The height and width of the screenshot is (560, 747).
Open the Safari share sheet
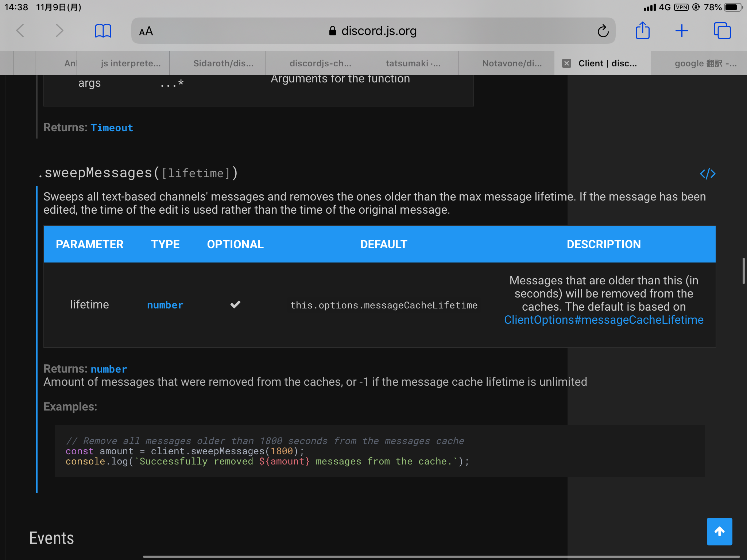(642, 31)
